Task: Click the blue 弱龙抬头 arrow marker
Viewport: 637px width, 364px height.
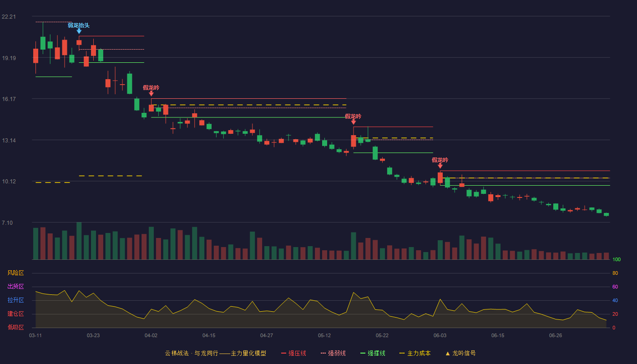Action: (x=79, y=31)
